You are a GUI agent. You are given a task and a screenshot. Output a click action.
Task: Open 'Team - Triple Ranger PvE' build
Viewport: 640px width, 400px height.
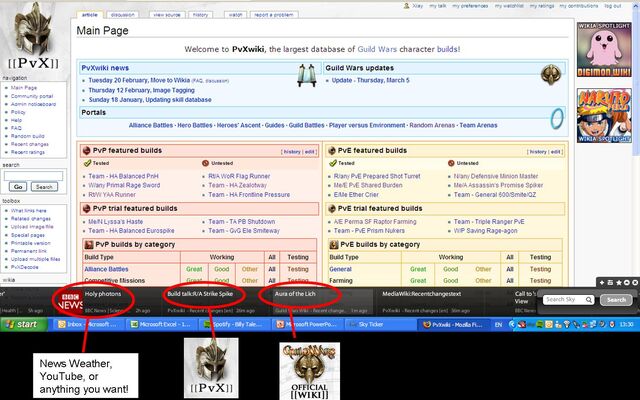tap(489, 222)
